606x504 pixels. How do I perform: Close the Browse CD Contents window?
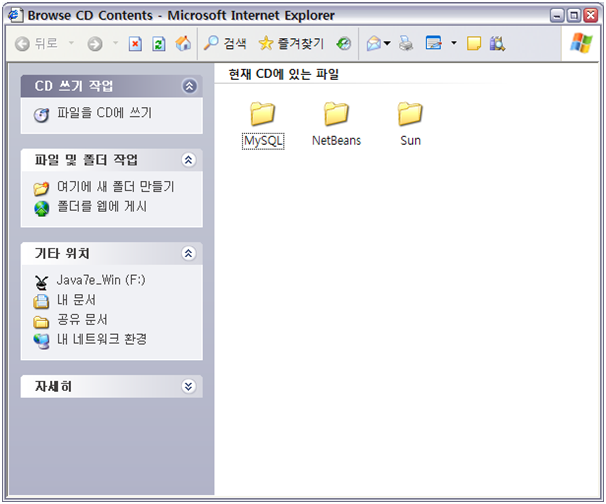coord(591,15)
